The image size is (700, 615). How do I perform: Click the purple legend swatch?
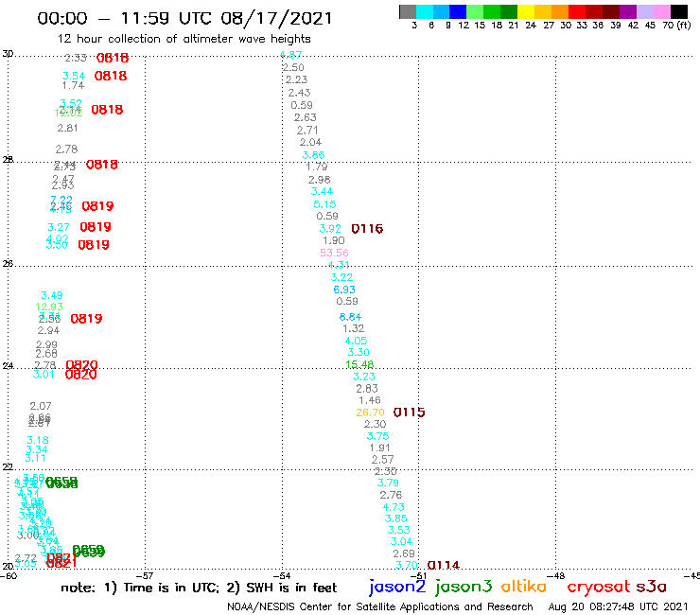628,11
